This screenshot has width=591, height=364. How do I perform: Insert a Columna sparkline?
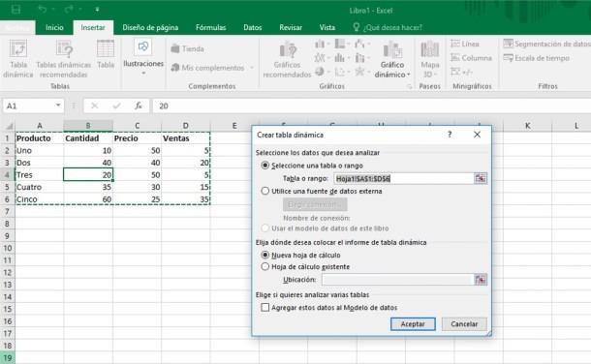tap(471, 57)
